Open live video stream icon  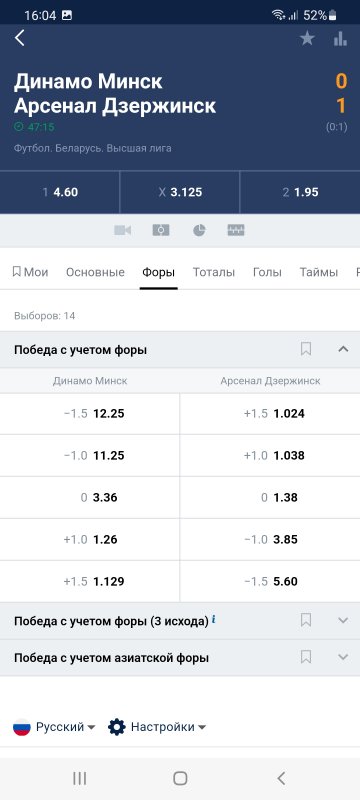pos(122,230)
